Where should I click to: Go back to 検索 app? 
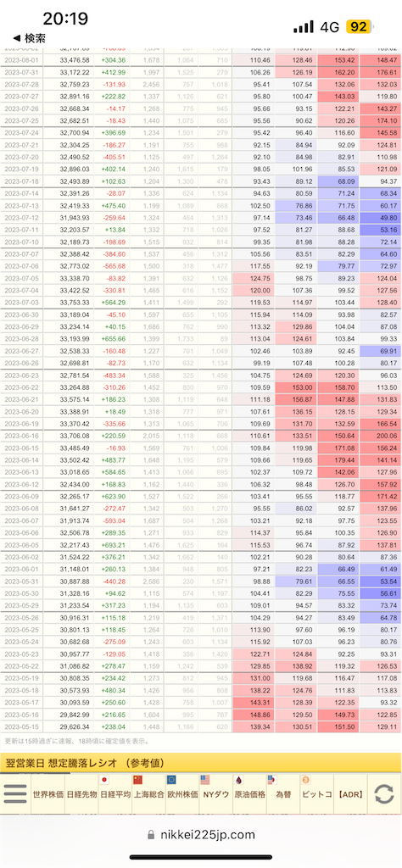[29, 38]
